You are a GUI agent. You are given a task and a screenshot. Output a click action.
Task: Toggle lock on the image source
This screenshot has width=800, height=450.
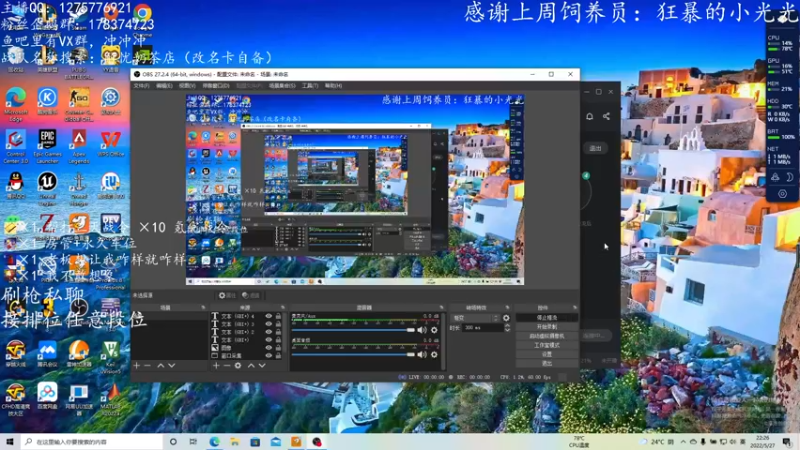(x=278, y=347)
